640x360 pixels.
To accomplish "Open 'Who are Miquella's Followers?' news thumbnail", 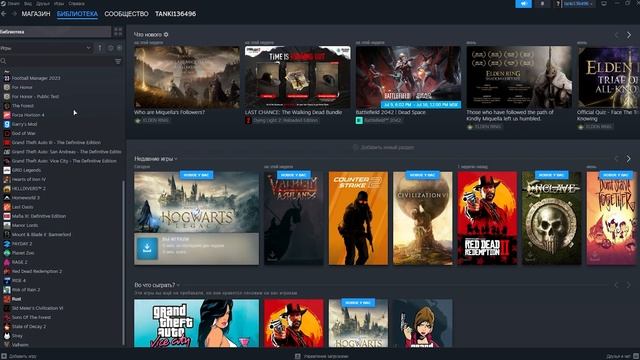I will 187,77.
